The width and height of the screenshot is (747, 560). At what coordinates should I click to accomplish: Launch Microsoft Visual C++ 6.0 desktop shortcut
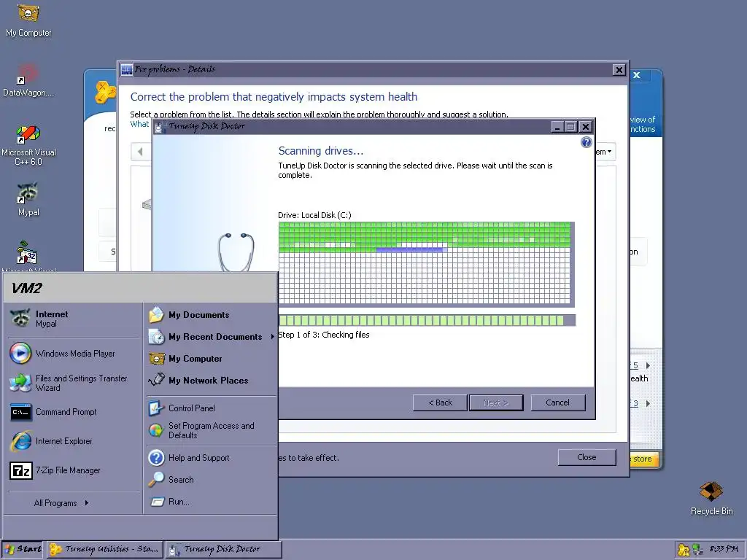click(28, 145)
